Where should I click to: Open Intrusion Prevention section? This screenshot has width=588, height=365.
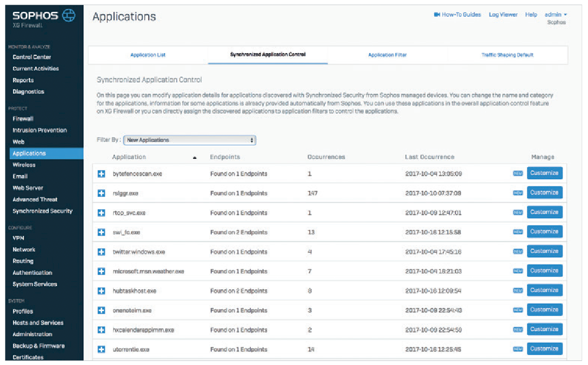(x=40, y=130)
